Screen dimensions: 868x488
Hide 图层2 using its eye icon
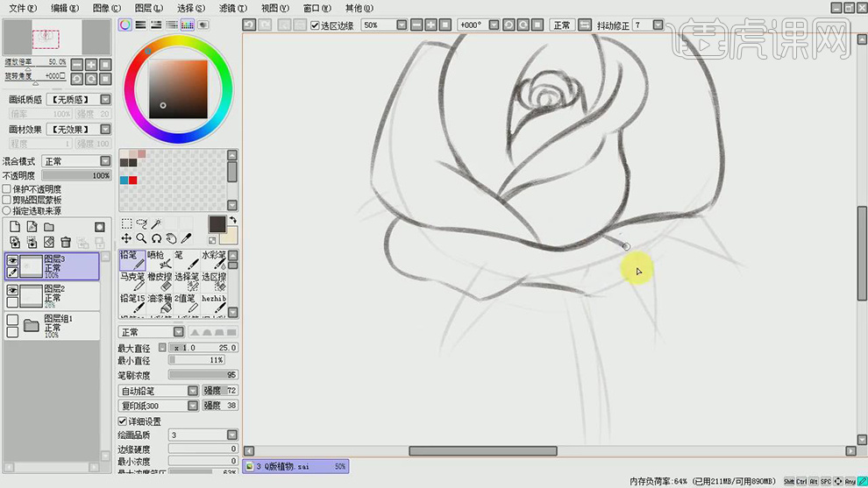pos(12,289)
